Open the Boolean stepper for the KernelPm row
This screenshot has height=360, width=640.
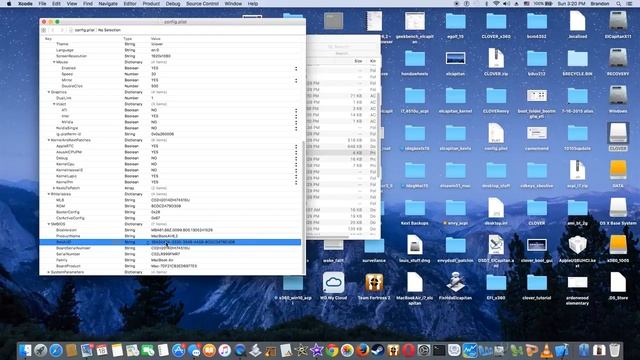296,182
